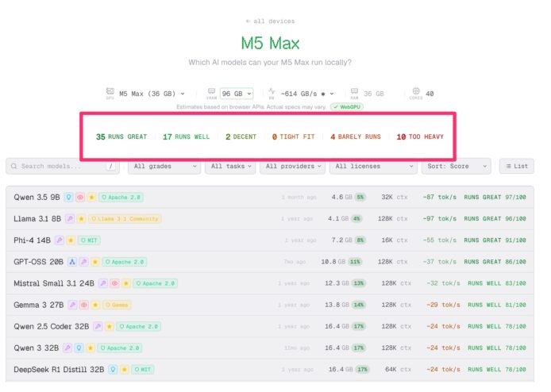Open the DeepSeek R1 Distill 32B model name
The width and height of the screenshot is (551, 392).
59,370
